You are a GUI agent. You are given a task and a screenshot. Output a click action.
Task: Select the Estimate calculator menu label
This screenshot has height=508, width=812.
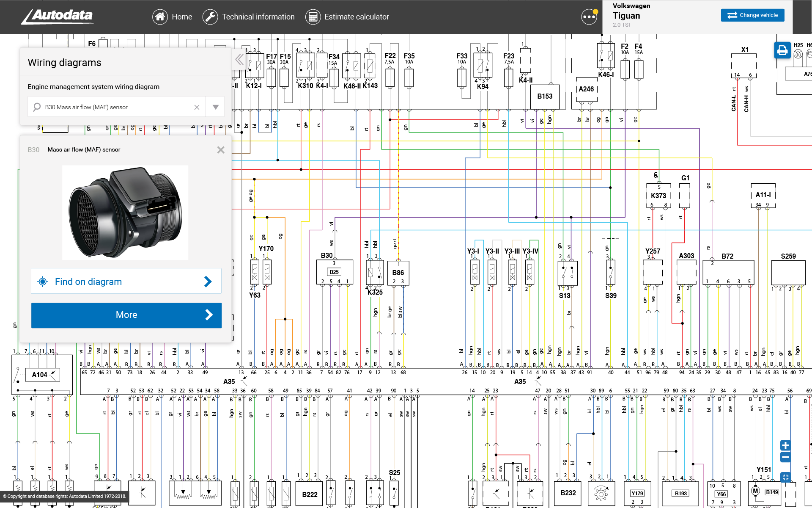(x=357, y=17)
